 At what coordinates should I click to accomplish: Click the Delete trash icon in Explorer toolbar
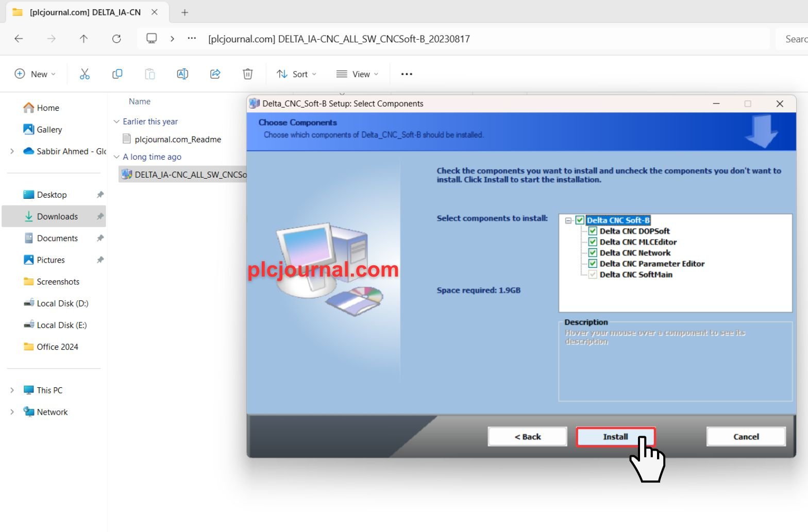[248, 74]
